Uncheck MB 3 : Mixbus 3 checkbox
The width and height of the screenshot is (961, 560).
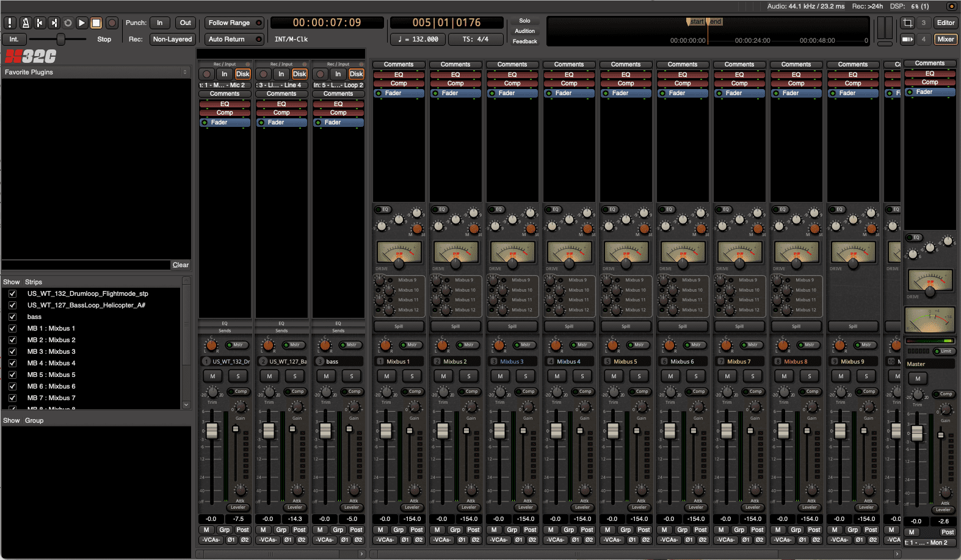(12, 351)
